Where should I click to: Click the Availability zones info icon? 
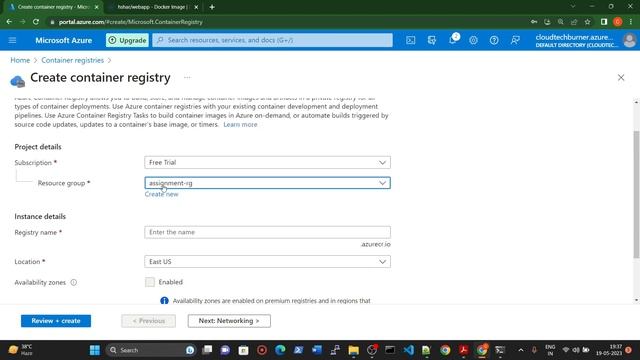point(73,282)
